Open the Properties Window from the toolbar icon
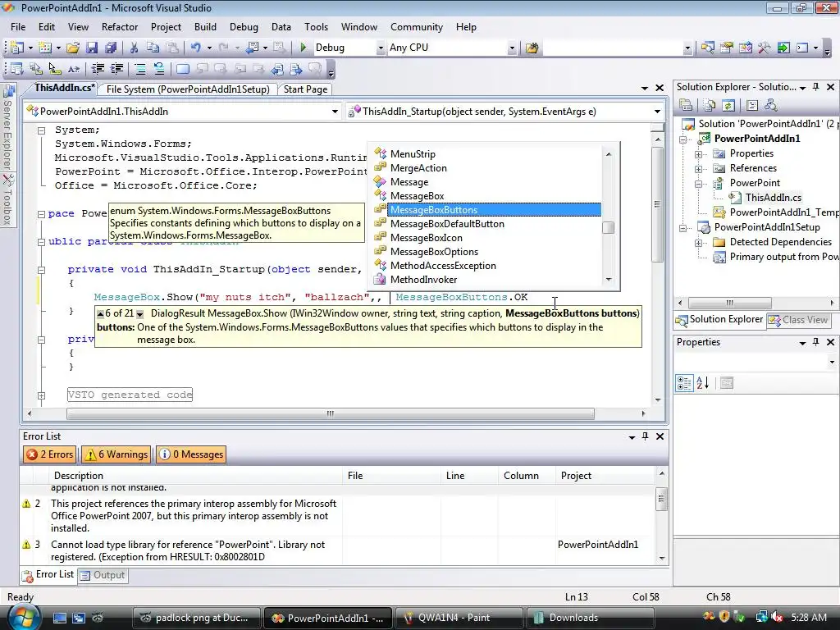 pos(727,48)
